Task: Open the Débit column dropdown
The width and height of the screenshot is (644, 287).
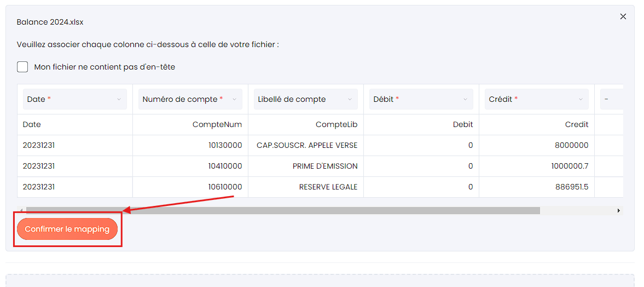Action: [421, 99]
